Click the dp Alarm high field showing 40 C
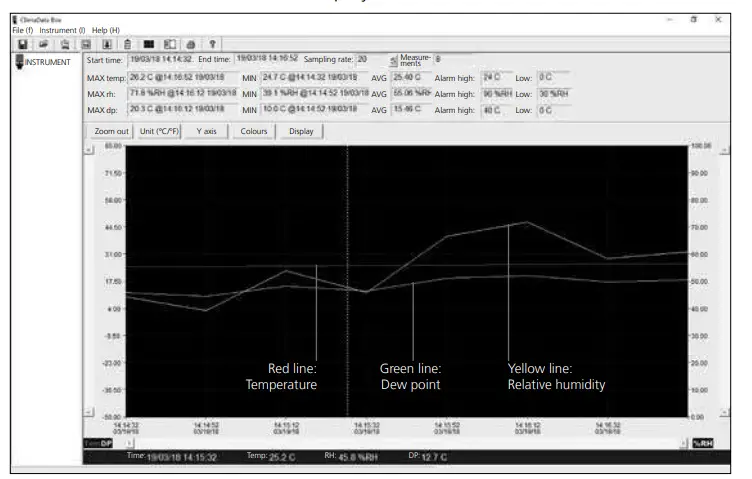752x479 pixels. coord(496,110)
